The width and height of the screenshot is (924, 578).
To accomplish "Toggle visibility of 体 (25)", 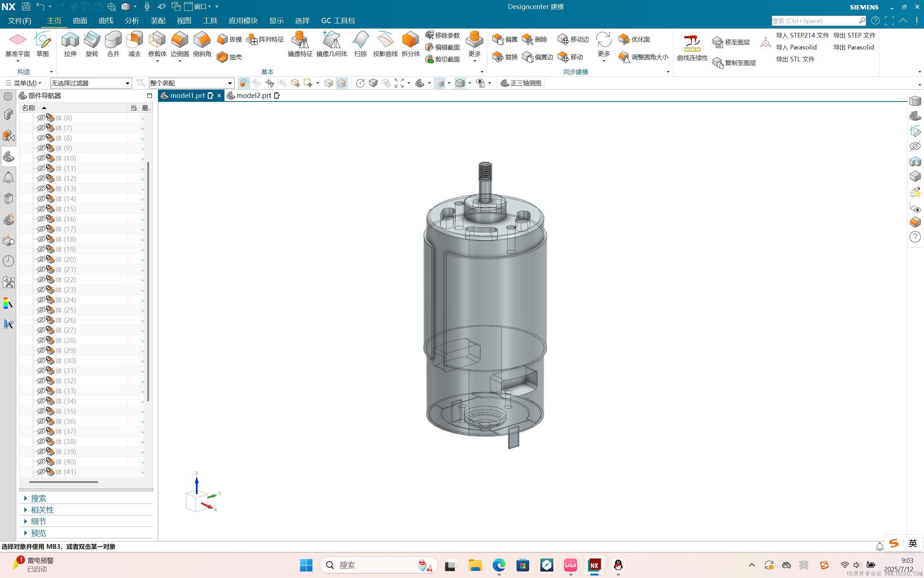I will pos(41,310).
